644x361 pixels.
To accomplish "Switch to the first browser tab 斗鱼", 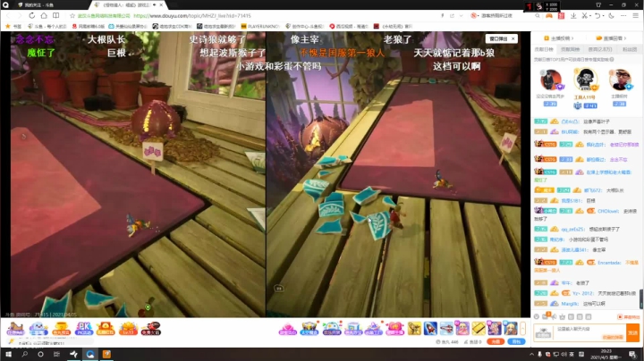I will [x=45, y=5].
